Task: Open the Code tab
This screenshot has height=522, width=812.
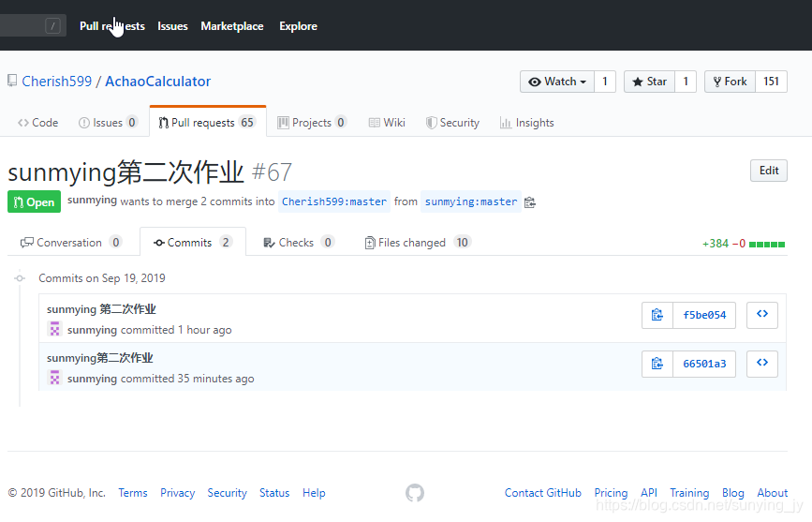Action: (x=37, y=123)
